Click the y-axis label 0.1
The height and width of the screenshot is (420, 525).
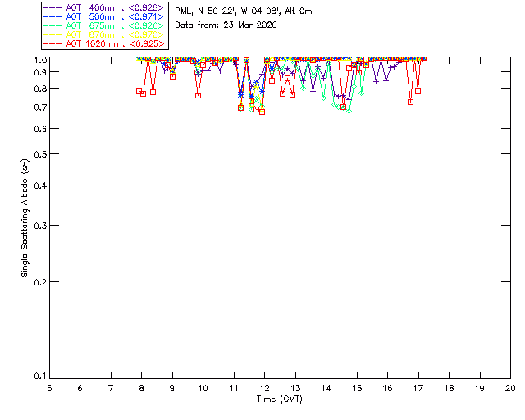pyautogui.click(x=40, y=377)
